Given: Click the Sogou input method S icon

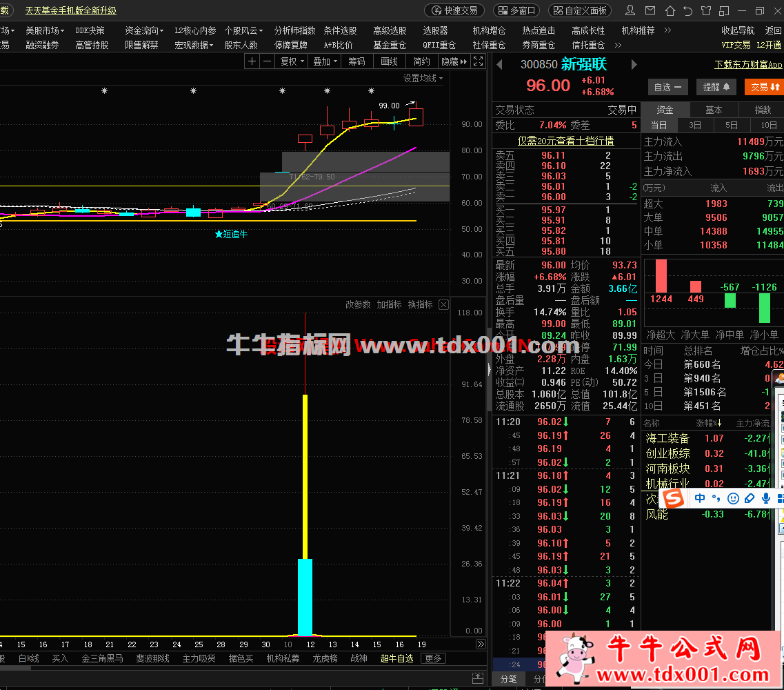Looking at the screenshot, I should point(674,498).
